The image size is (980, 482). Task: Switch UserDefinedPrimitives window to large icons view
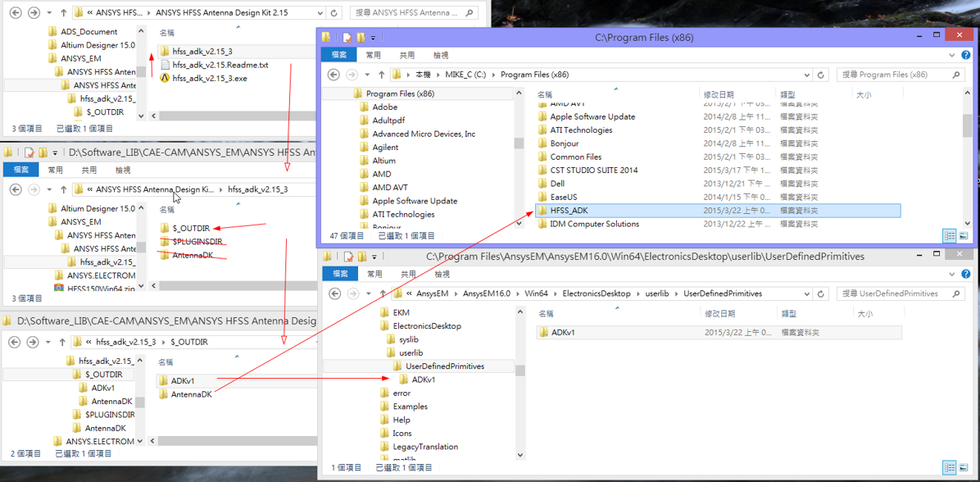(963, 467)
